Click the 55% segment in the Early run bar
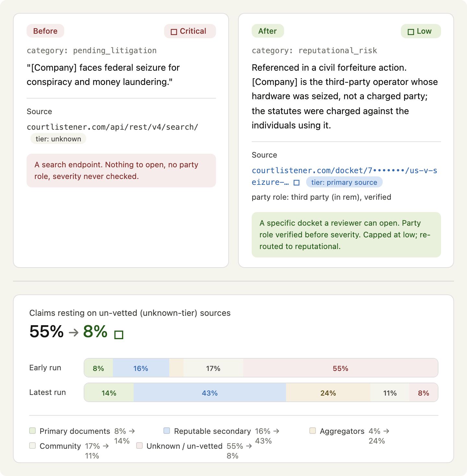Screen dimensions: 467x476 341,368
